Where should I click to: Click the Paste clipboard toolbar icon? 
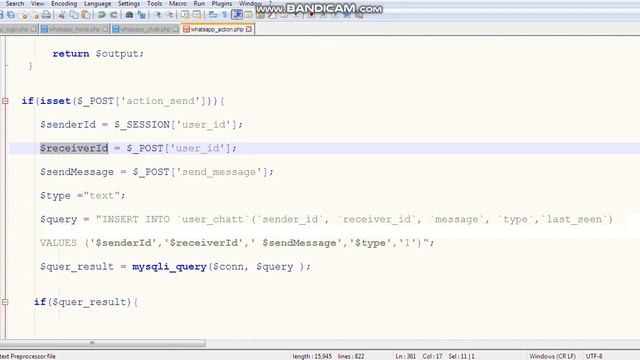pyautogui.click(x=85, y=15)
